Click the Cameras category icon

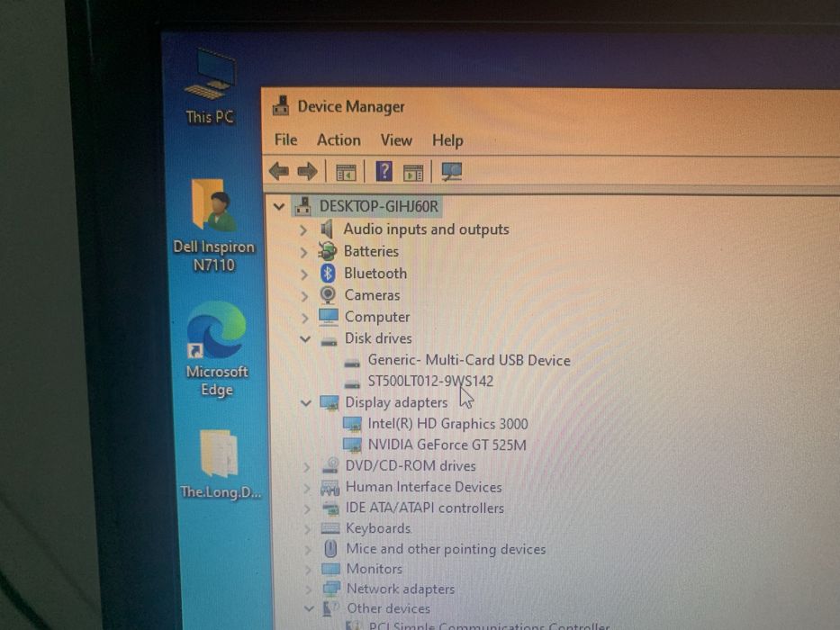328,295
